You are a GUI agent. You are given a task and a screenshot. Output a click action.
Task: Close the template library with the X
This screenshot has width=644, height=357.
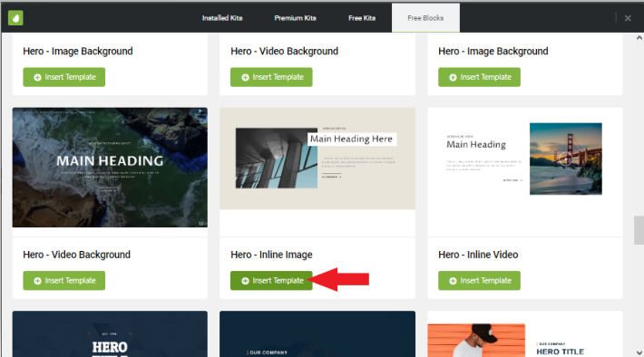coord(628,18)
